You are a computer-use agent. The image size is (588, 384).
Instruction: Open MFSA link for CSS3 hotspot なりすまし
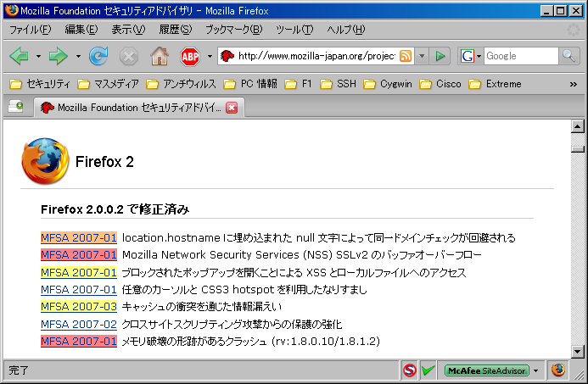[79, 290]
